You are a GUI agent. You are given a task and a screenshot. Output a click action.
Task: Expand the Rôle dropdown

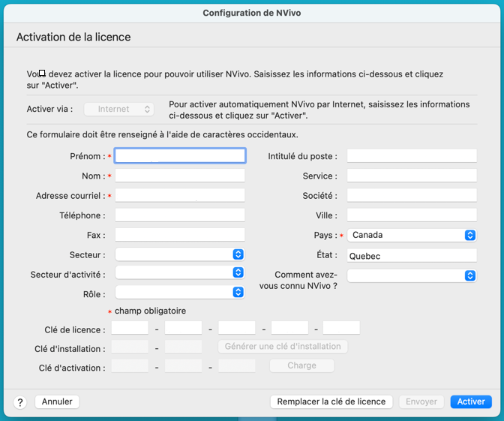180,292
